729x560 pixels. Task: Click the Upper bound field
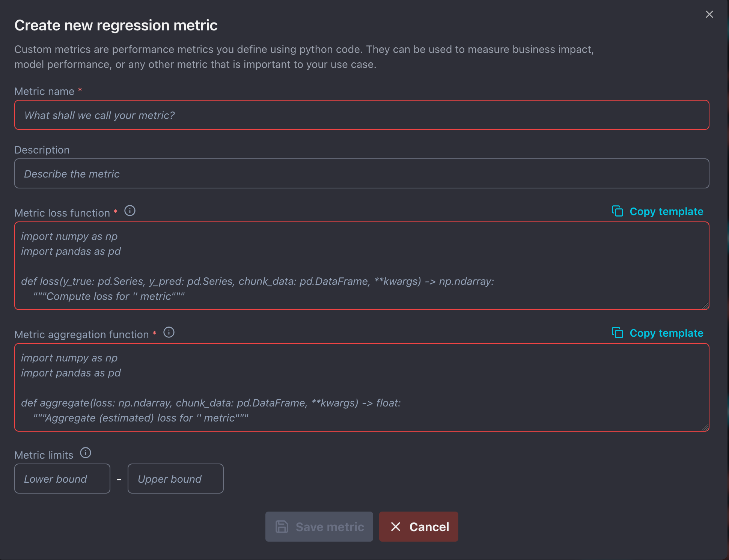(175, 479)
